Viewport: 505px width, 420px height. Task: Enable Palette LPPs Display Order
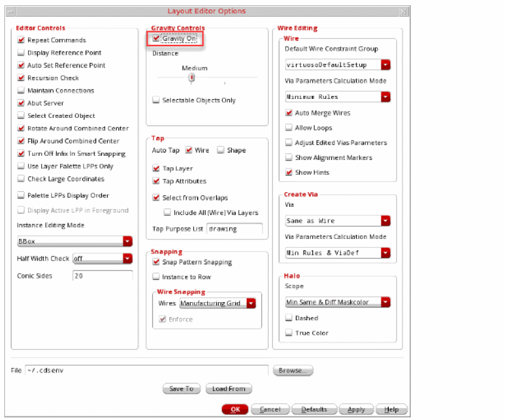(x=21, y=195)
